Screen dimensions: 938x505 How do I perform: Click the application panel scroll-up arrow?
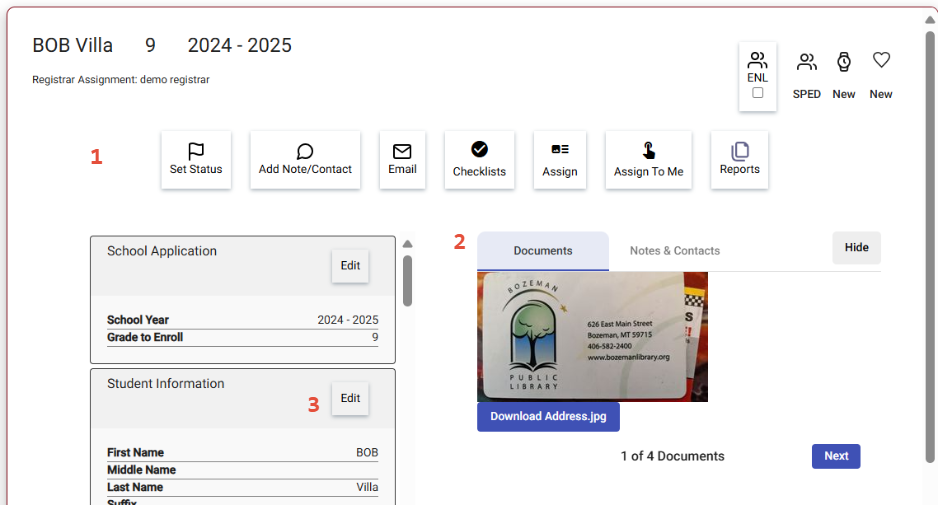(x=407, y=244)
